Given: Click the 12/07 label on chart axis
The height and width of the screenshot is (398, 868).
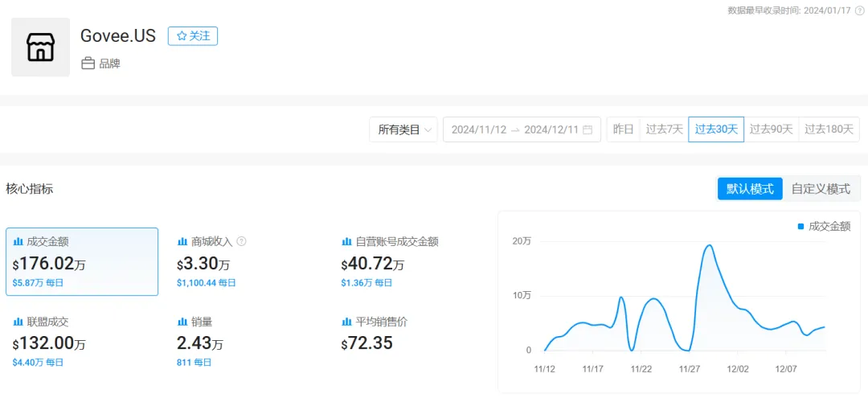Looking at the screenshot, I should 786,368.
